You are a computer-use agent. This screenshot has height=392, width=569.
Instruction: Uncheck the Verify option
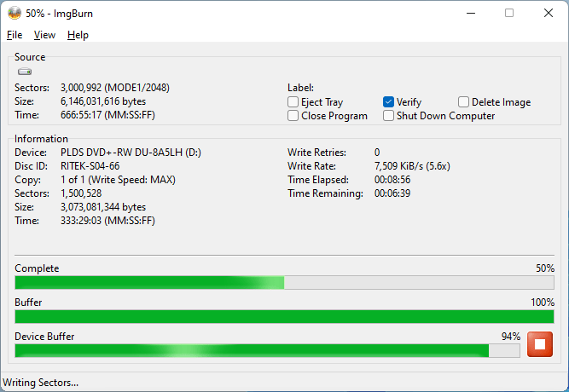(389, 102)
